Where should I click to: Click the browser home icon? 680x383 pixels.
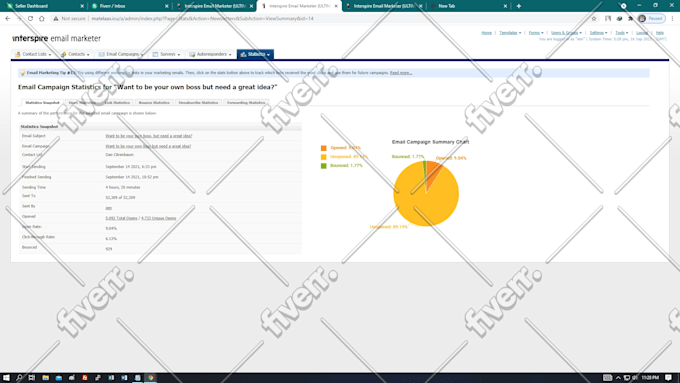click(x=42, y=19)
